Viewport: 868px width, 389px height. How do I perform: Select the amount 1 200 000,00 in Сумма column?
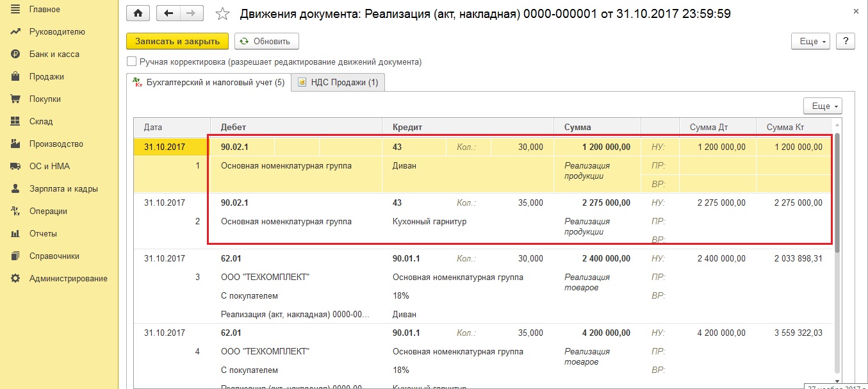[x=606, y=147]
